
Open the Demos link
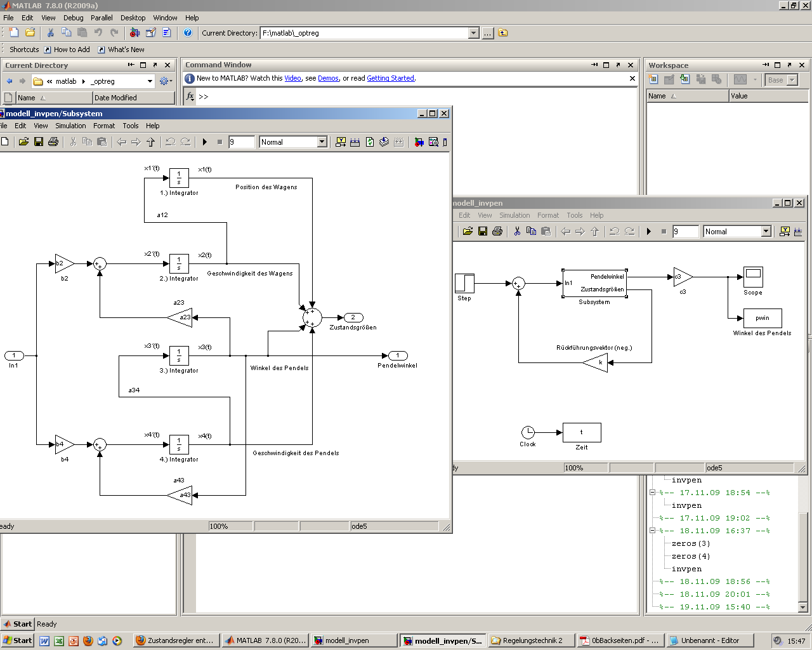328,78
